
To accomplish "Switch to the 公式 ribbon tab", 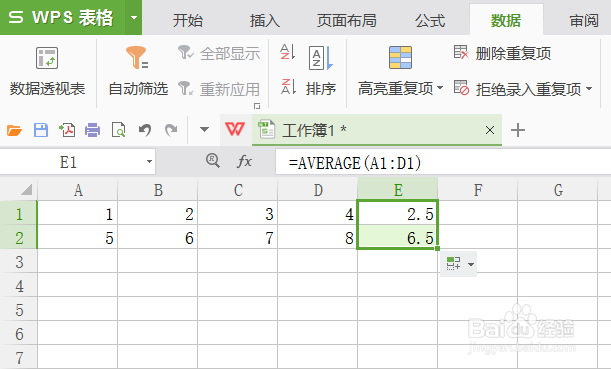I will pos(429,20).
